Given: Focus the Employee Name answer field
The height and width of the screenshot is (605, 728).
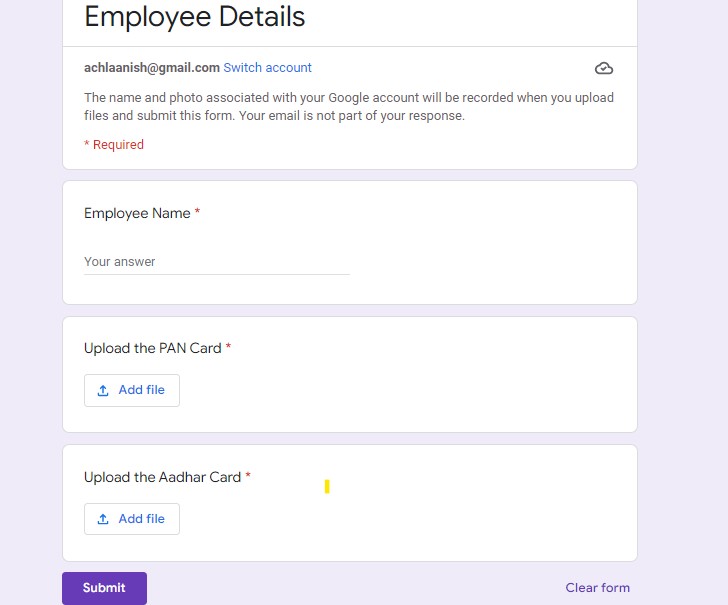Looking at the screenshot, I should 217,262.
